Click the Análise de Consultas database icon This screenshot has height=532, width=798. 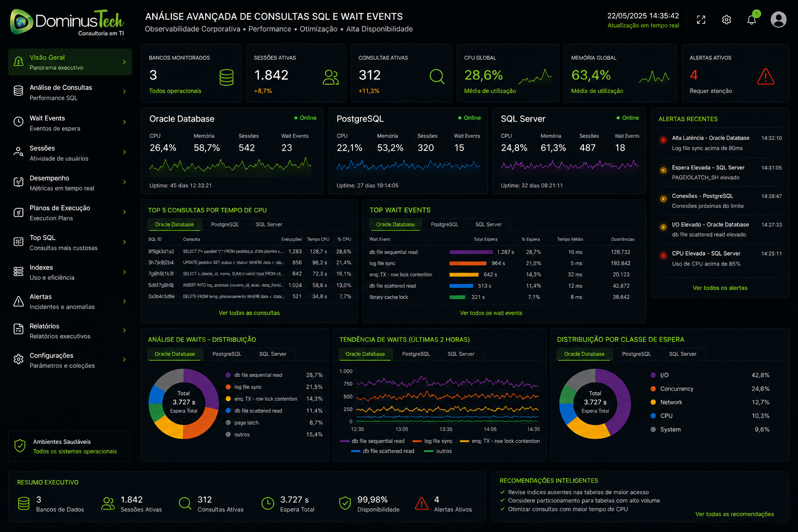[19, 91]
